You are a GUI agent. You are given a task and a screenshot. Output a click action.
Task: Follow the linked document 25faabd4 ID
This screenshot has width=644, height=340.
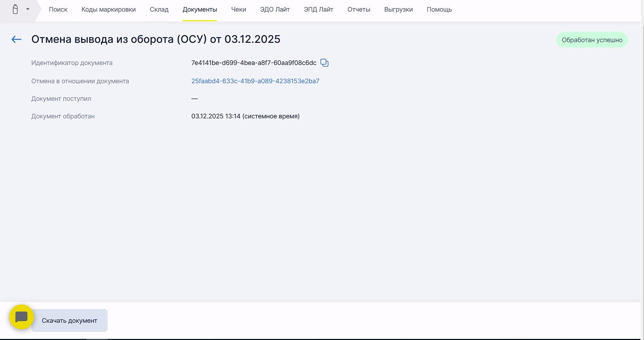coord(255,81)
